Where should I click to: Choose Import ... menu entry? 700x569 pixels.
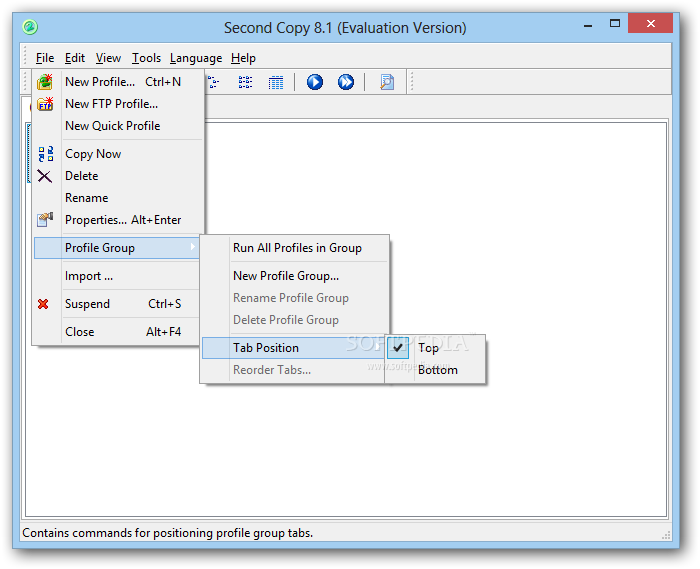coord(117,276)
